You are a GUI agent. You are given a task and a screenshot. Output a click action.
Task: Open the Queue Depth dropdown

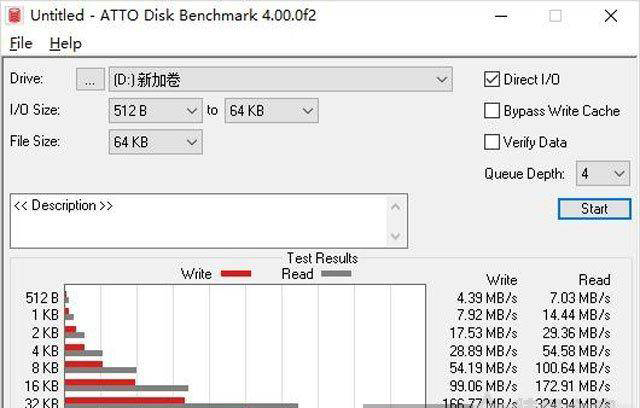616,174
